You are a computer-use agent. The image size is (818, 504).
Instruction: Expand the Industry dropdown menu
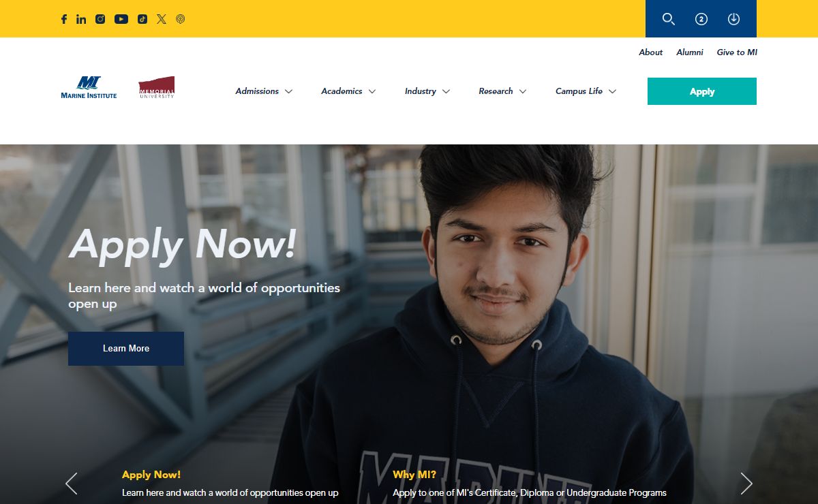pyautogui.click(x=427, y=91)
